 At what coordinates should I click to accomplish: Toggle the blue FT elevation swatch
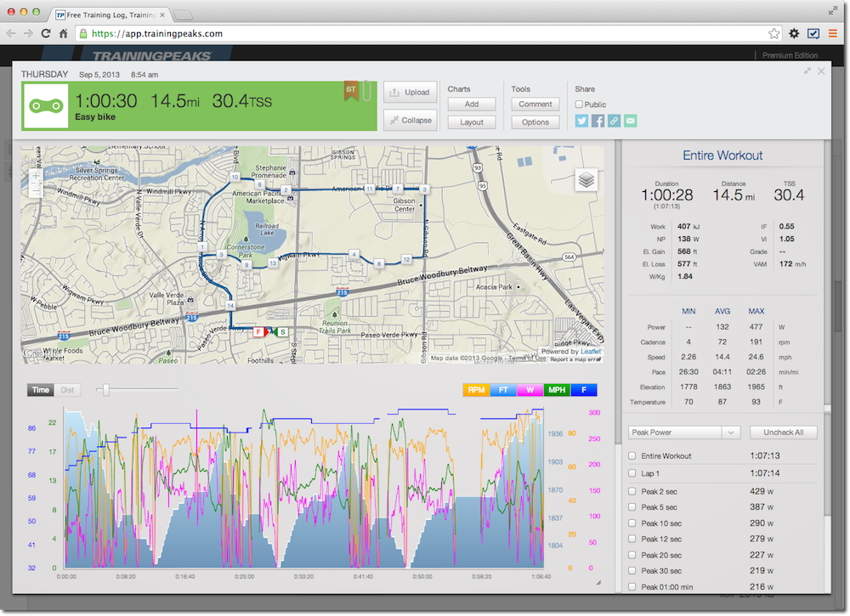[x=503, y=390]
